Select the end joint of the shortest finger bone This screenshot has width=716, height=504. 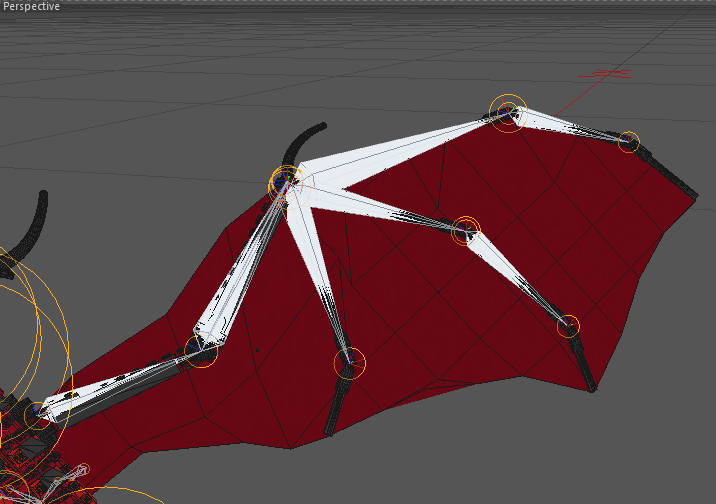coord(349,363)
